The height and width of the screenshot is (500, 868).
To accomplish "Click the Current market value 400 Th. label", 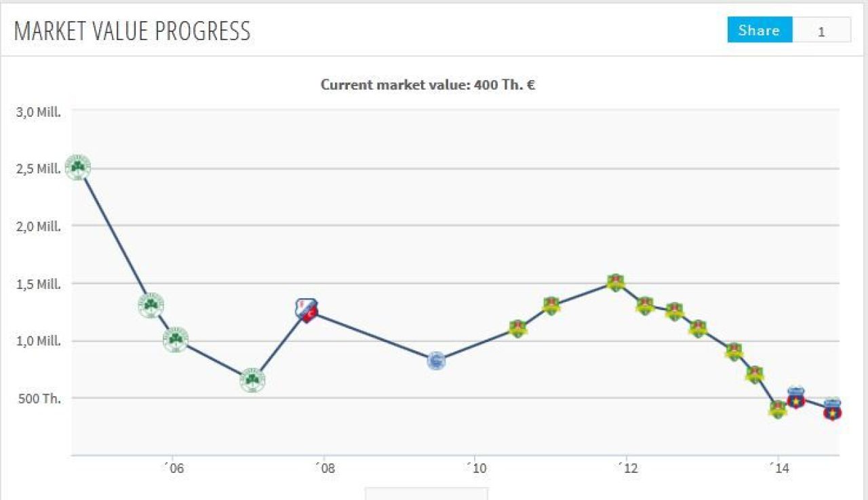I will 428,85.
